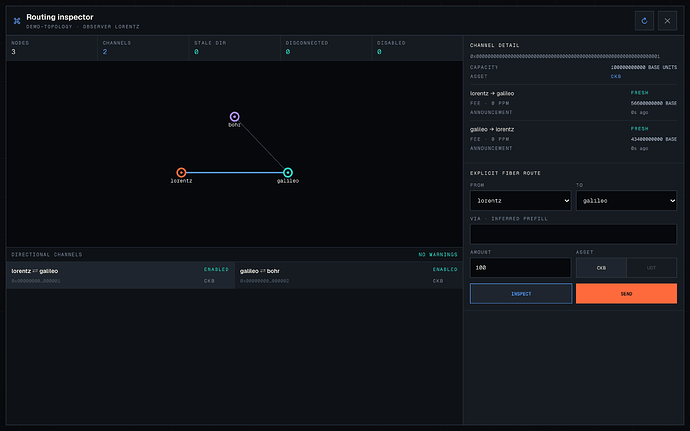Screen dimensions: 690x431
Task: Select the lorentz ⇄ galileo channel row
Action: tap(121, 276)
